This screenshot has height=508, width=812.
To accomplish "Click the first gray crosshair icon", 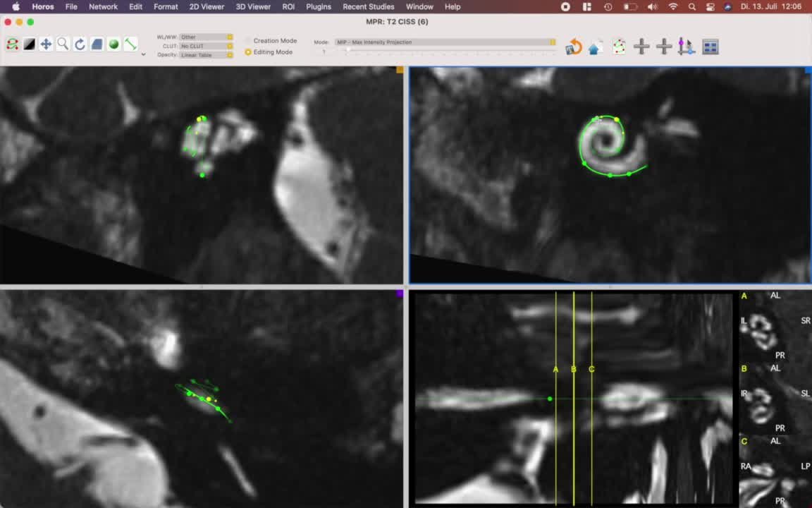I will (x=641, y=47).
